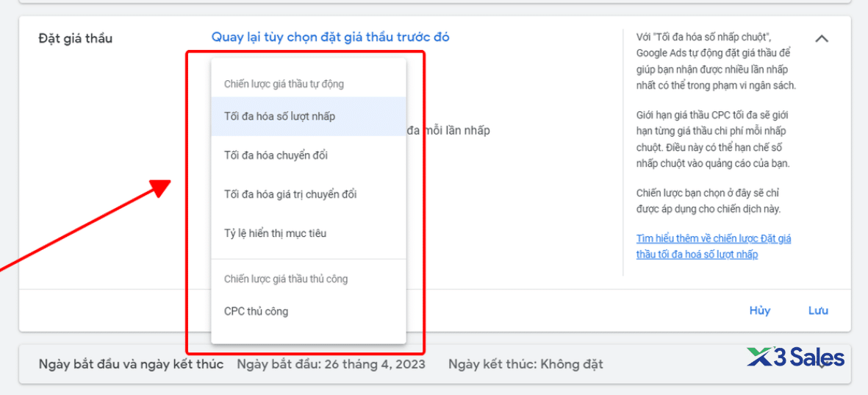Click the Hủy button
Image resolution: width=868 pixels, height=395 pixels.
759,311
